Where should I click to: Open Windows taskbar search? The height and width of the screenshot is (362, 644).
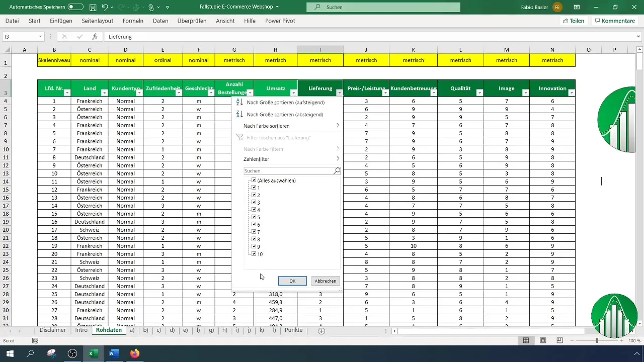pos(31,353)
